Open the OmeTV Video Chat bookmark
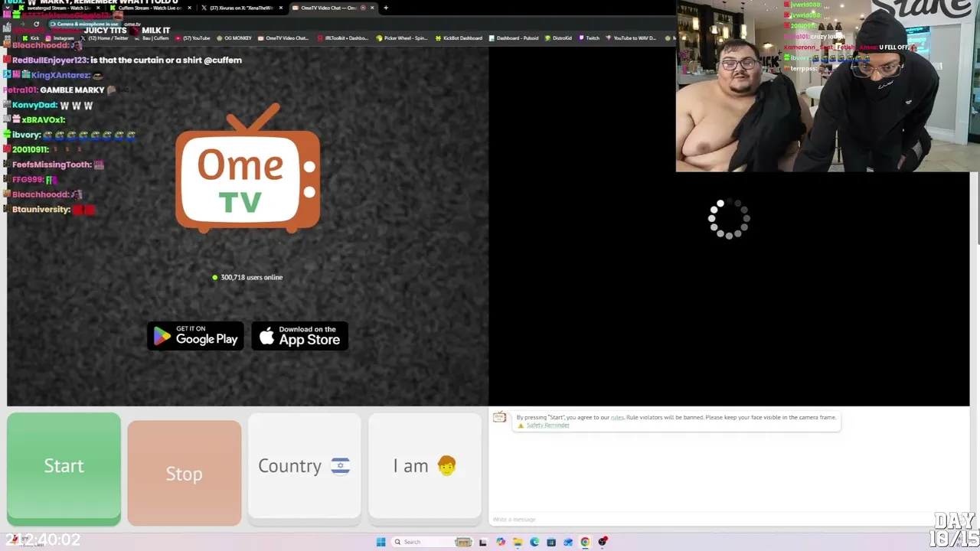This screenshot has height=551, width=980. tap(283, 38)
